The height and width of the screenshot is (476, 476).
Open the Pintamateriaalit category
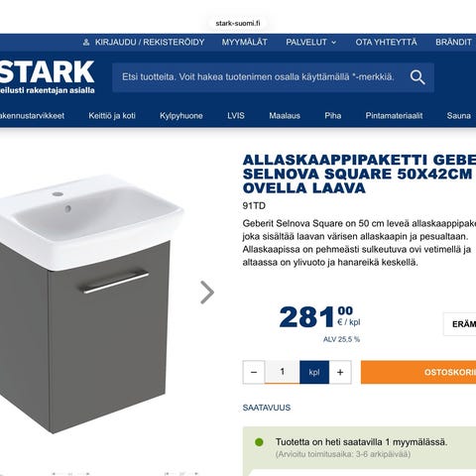pyautogui.click(x=394, y=116)
